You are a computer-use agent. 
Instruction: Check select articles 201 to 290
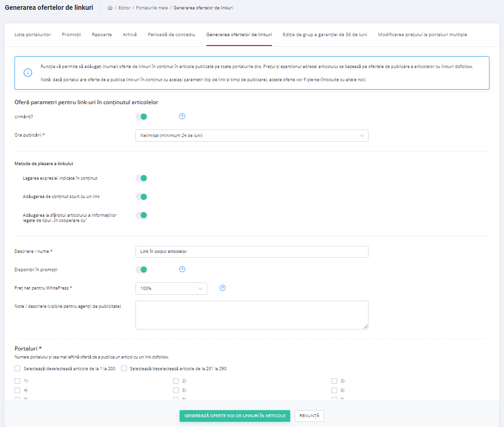click(124, 368)
